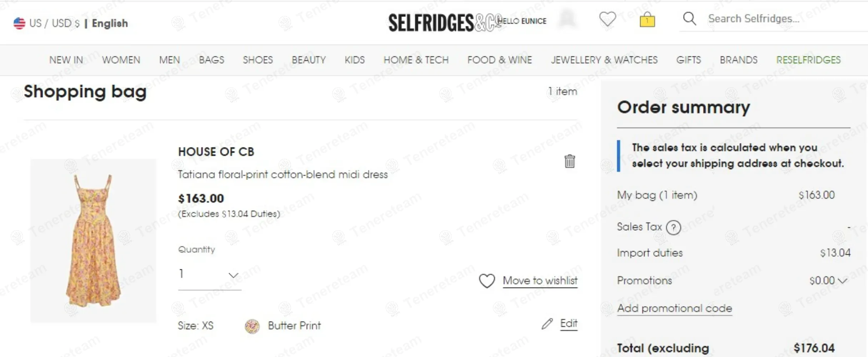Click heart icon beside Move to wishlist
The image size is (868, 357).
click(x=487, y=281)
